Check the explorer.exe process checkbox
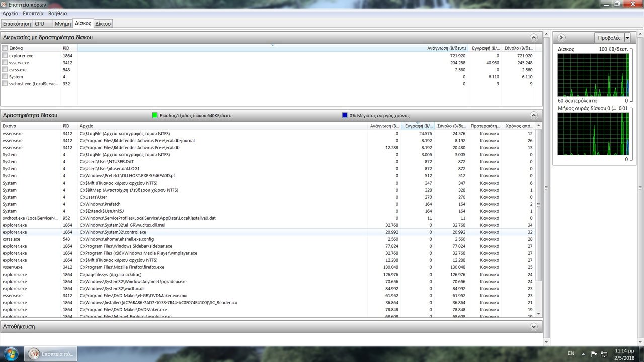Image resolution: width=644 pixels, height=362 pixels. (5, 56)
